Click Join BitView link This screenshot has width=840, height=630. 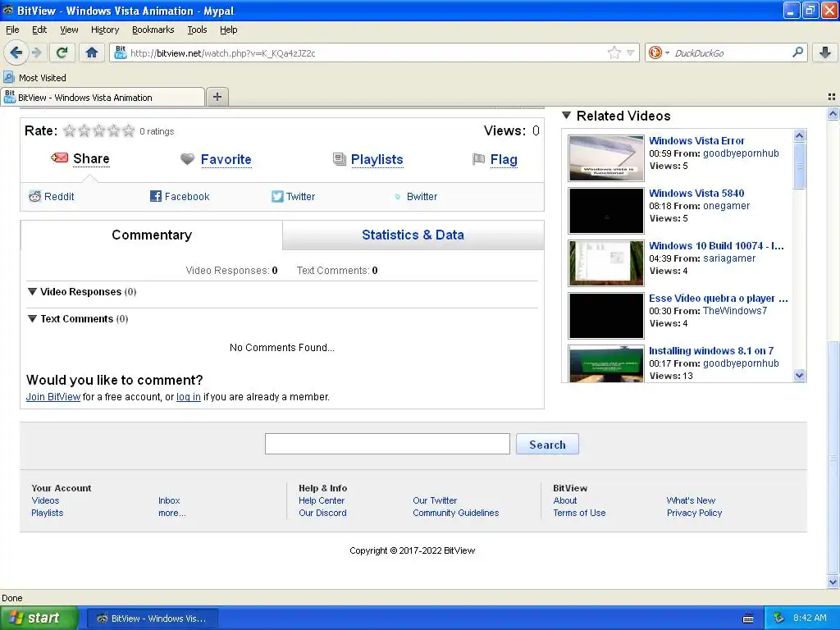(x=53, y=396)
